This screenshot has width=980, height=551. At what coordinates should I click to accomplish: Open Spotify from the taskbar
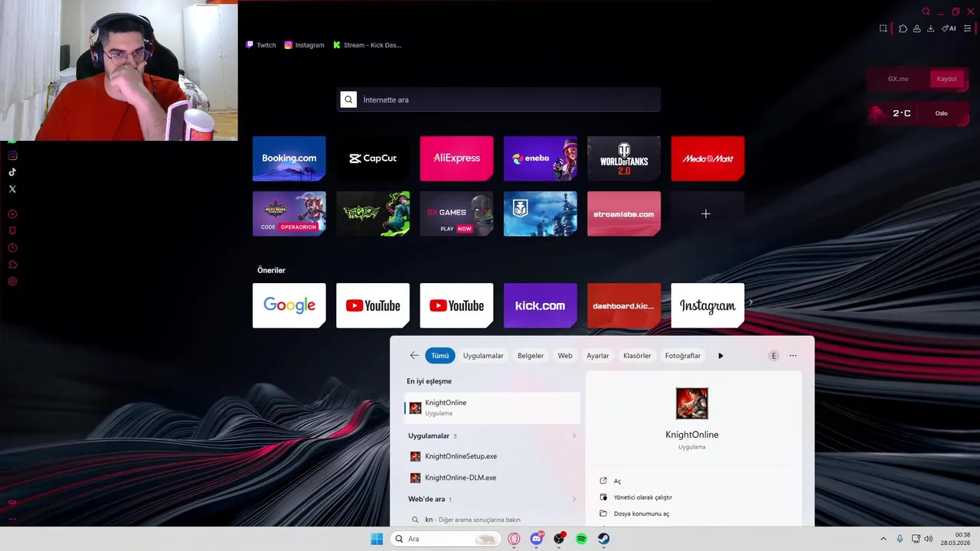coord(581,539)
